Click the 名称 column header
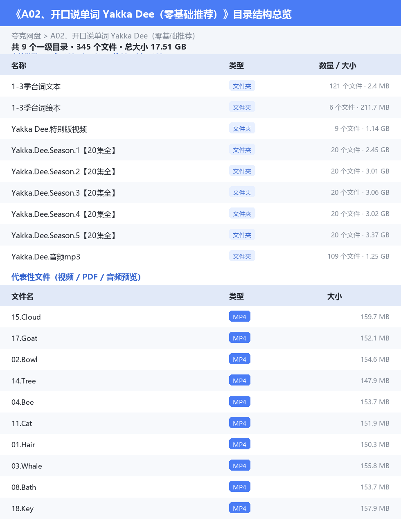 point(19,65)
